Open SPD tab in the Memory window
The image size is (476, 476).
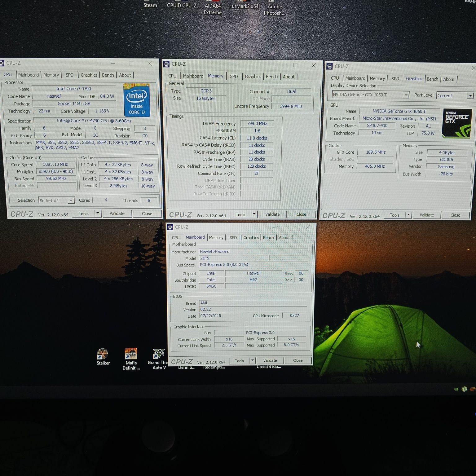(x=234, y=76)
